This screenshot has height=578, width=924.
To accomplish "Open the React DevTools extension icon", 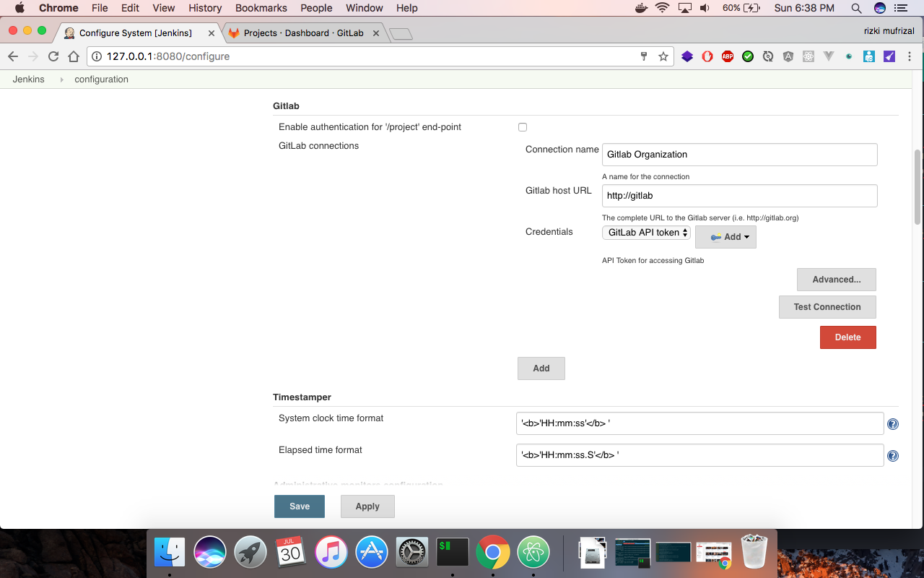I will pyautogui.click(x=808, y=56).
